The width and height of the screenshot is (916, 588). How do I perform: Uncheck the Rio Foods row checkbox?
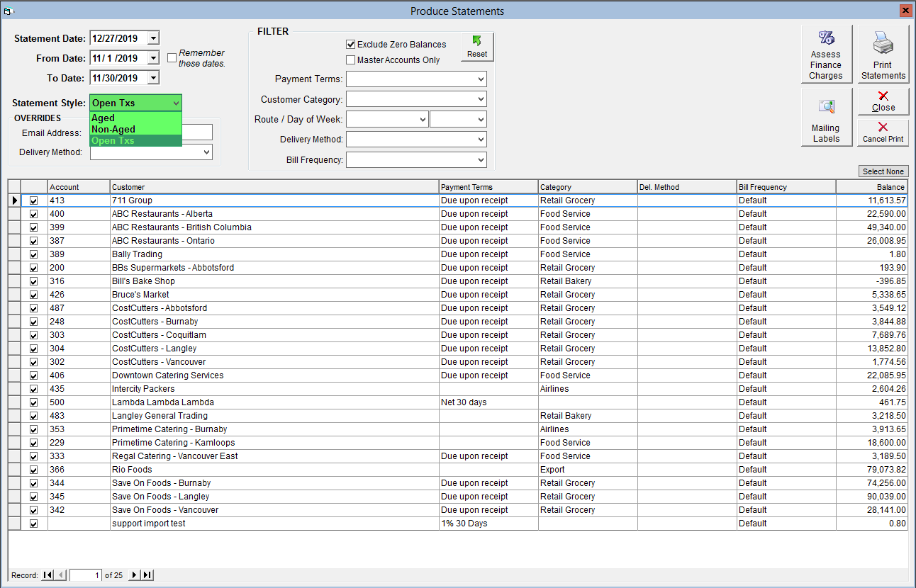click(34, 470)
